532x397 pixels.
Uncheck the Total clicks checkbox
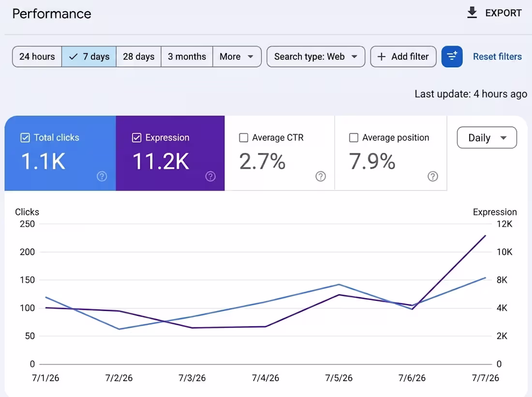tap(25, 137)
